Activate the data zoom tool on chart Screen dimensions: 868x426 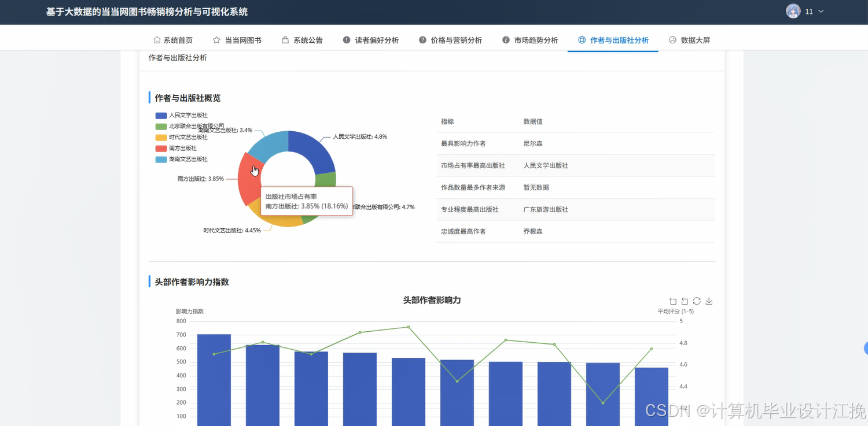click(672, 301)
